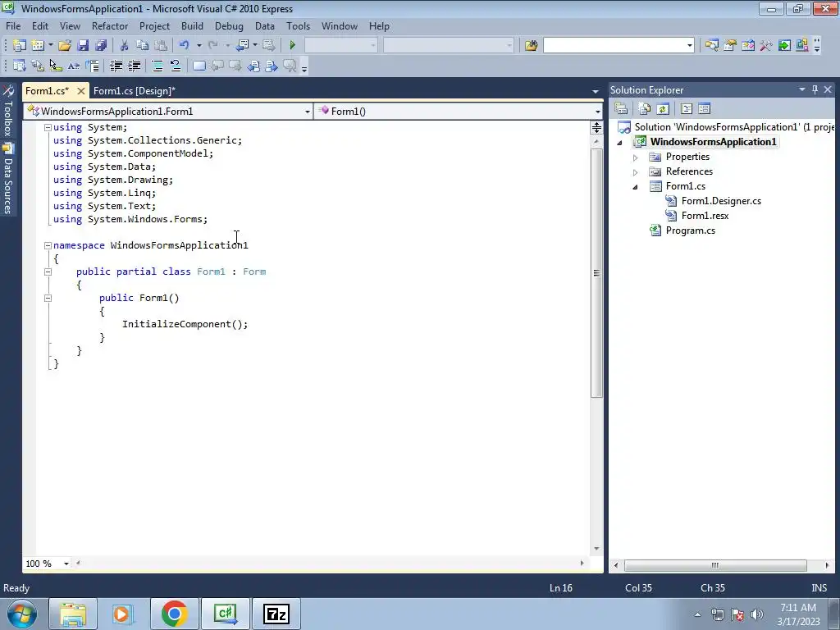Image resolution: width=840 pixels, height=630 pixels.
Task: Comment out the selected lines icon
Action: tap(157, 66)
